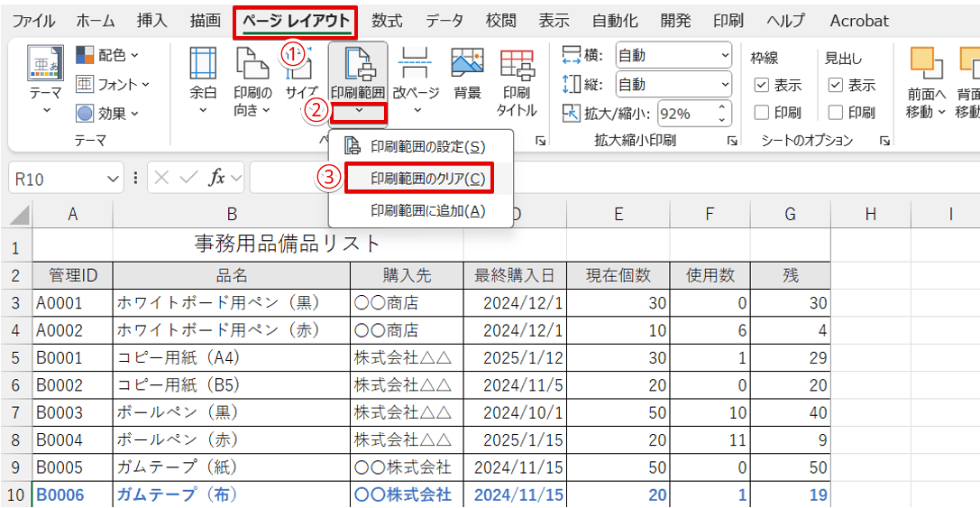
Task: Click cell B0004 in column A
Action: [x=72, y=440]
